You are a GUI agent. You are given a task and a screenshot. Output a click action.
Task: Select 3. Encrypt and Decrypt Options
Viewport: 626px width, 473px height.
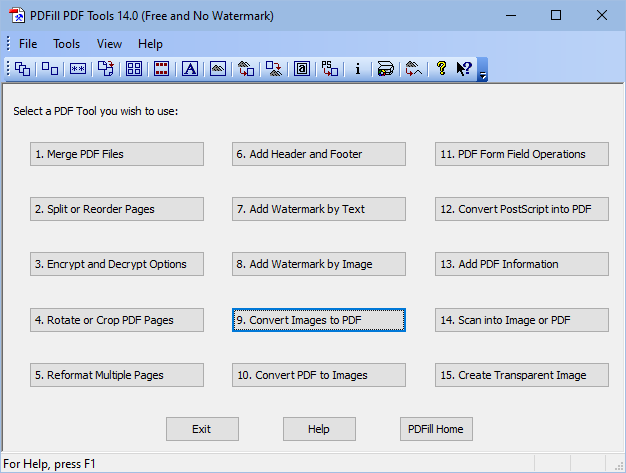117,264
